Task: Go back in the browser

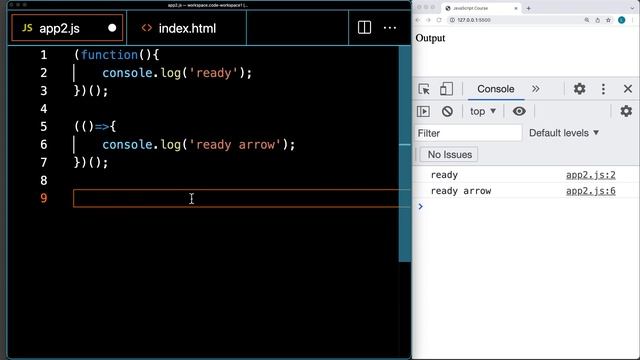Action: click(x=418, y=20)
